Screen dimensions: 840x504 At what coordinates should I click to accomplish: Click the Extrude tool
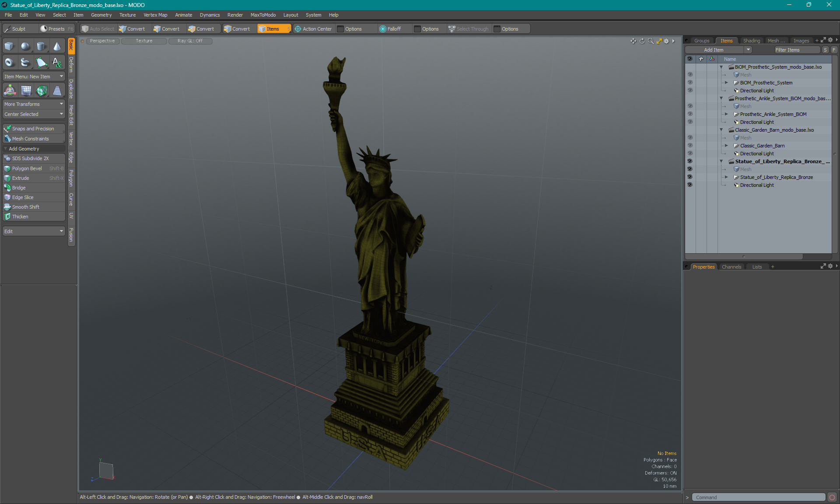tap(34, 178)
